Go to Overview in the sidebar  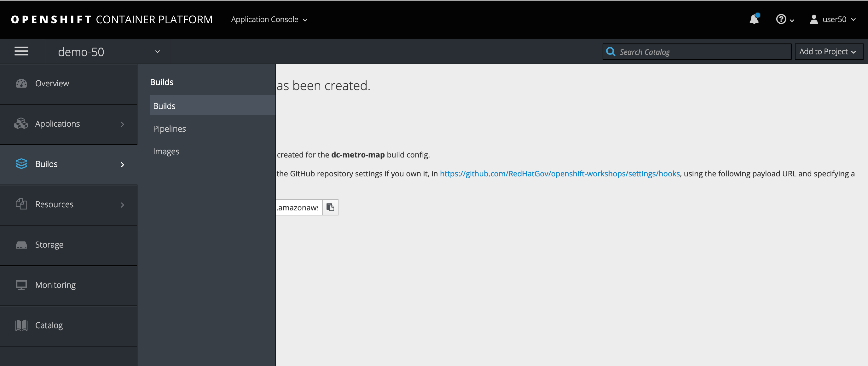click(68, 83)
